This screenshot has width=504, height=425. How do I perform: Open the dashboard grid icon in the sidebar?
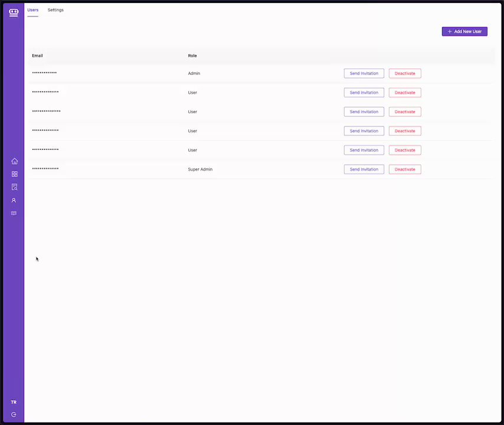click(x=14, y=174)
